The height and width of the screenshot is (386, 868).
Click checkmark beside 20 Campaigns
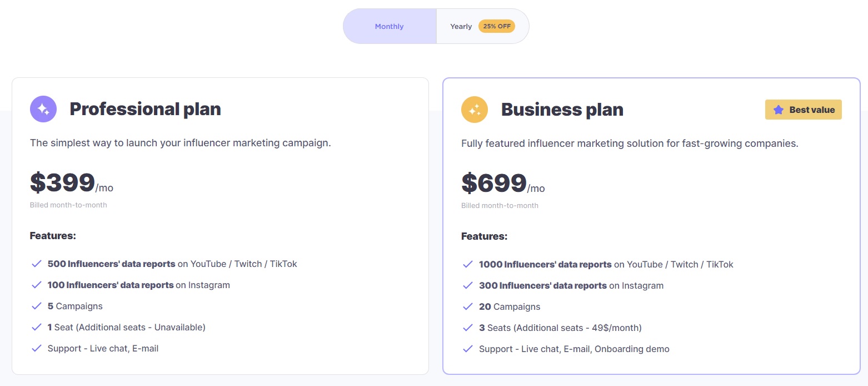[x=468, y=306]
